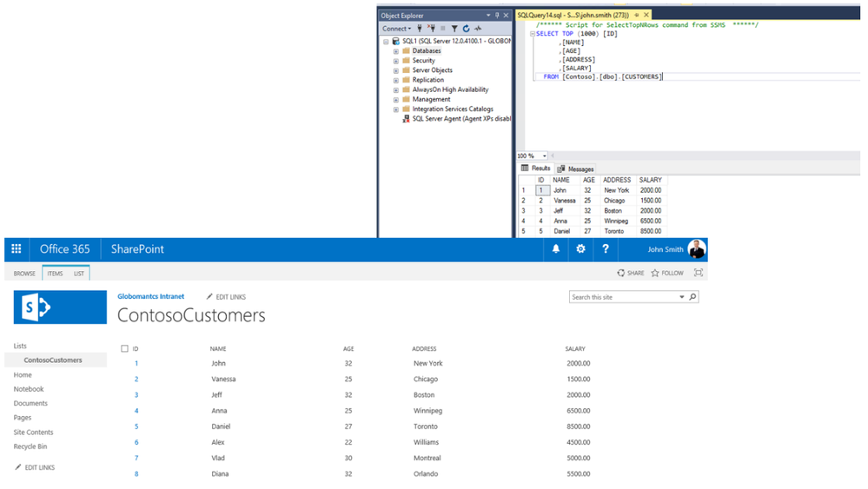
Task: Click John Smith profile picture
Action: [696, 249]
